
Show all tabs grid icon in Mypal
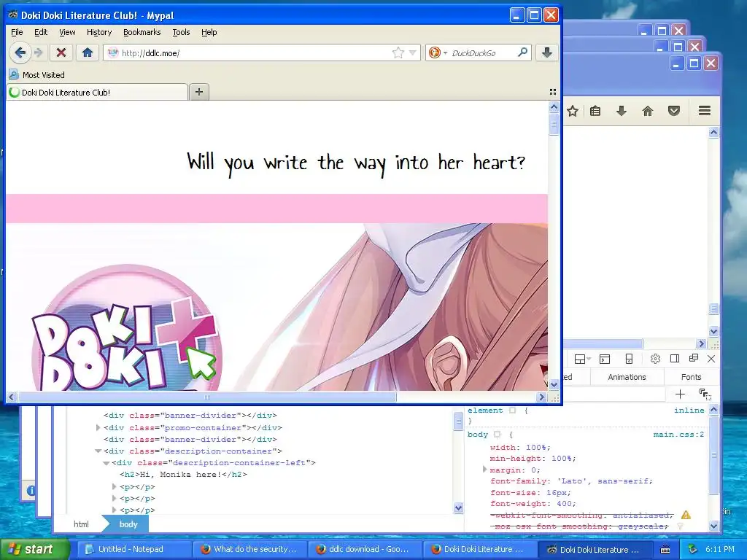point(553,92)
